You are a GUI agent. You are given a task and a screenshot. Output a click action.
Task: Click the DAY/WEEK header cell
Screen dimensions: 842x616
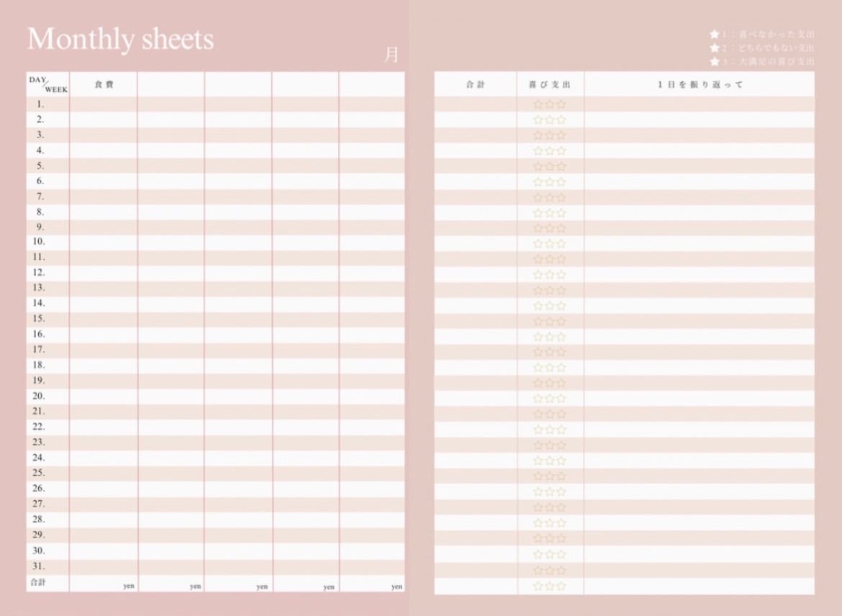48,84
